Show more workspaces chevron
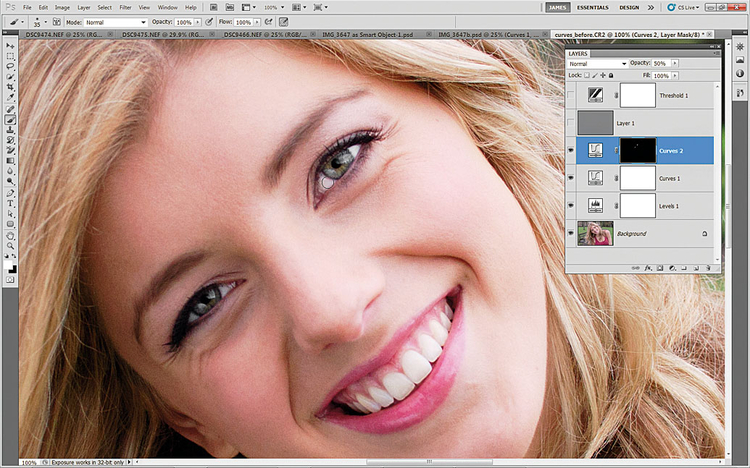Viewport: 750px width, 468px height. pos(651,8)
